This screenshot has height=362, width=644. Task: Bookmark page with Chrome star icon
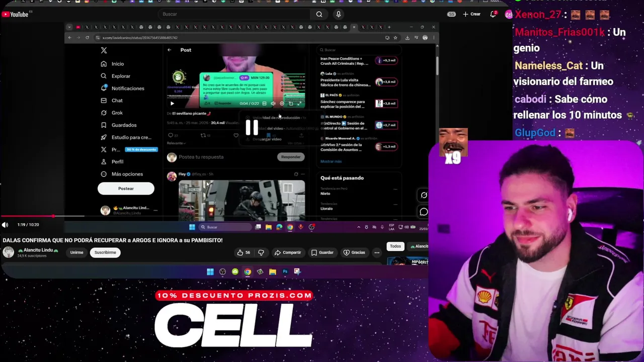pos(395,38)
